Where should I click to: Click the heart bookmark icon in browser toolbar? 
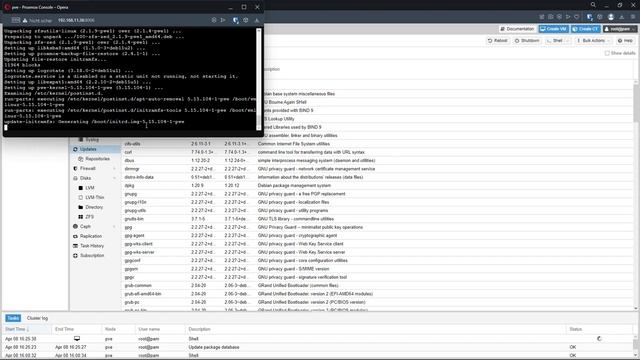577,17
